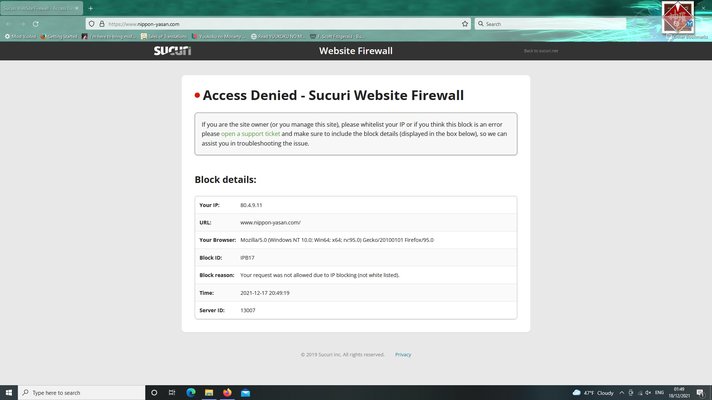The image size is (712, 400).
Task: Open the Privacy link in footer
Action: (402, 354)
